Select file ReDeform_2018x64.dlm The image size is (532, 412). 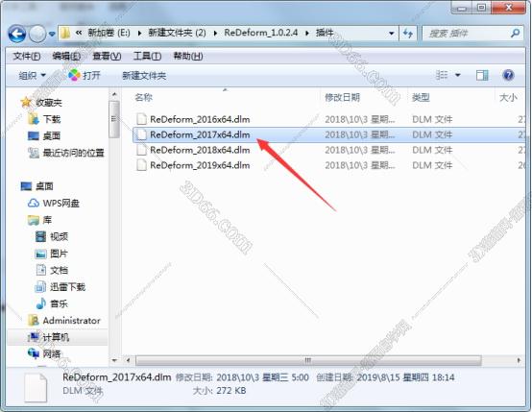point(200,150)
